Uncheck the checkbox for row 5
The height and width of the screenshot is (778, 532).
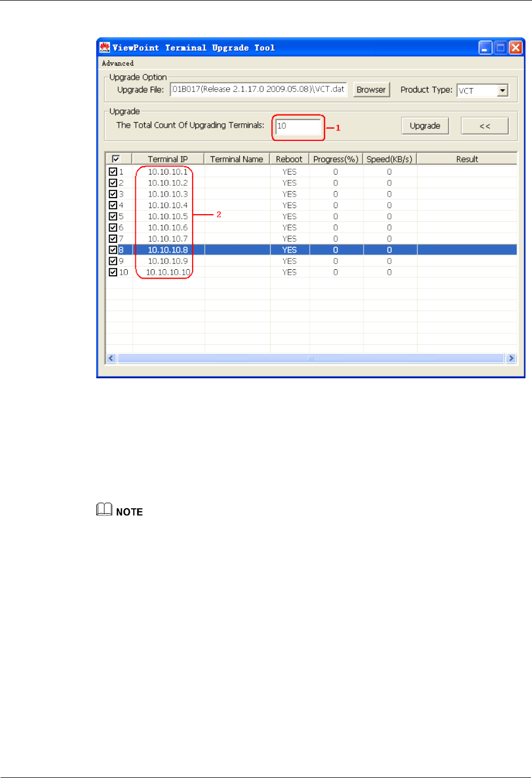113,216
